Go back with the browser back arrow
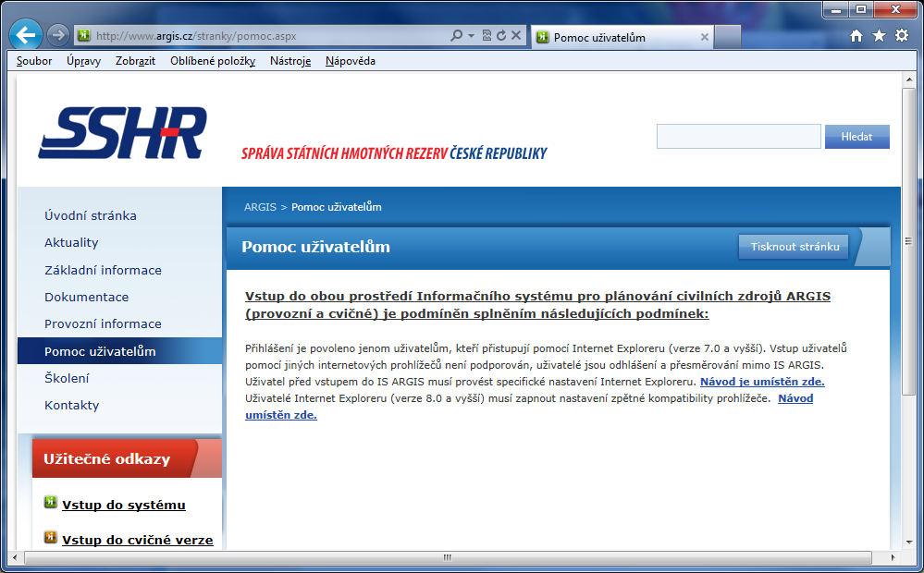The height and width of the screenshot is (573, 924). click(25, 35)
